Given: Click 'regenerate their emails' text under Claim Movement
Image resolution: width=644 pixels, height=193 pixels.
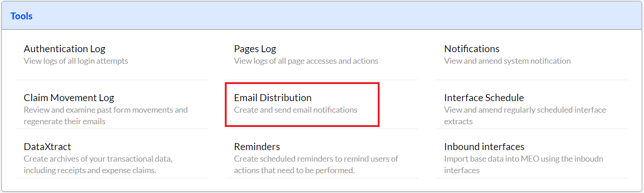Looking at the screenshot, I should [64, 121].
